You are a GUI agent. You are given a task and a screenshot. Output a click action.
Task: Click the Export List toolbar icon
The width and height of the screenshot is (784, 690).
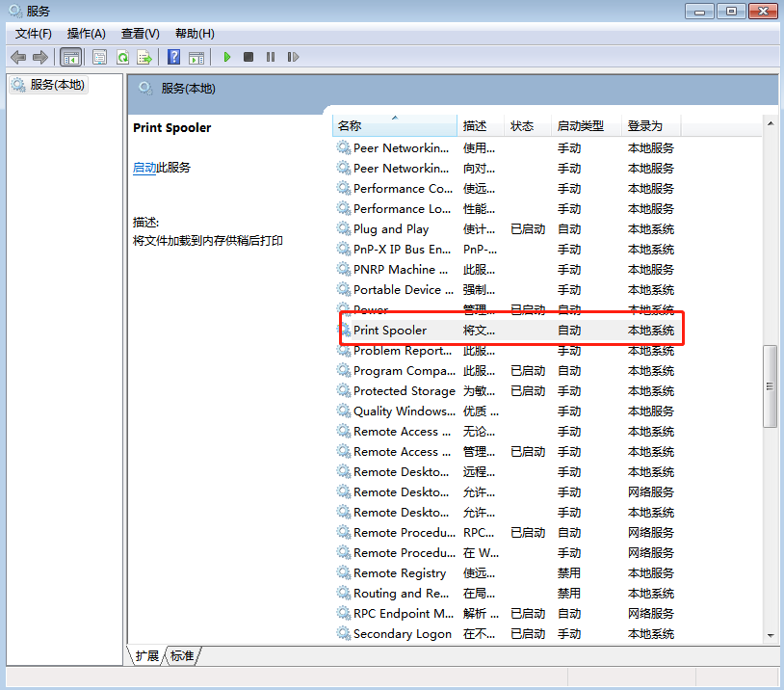click(144, 57)
